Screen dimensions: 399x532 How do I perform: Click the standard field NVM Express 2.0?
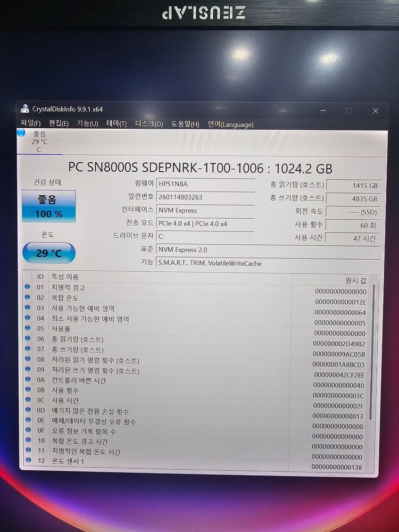click(x=268, y=250)
